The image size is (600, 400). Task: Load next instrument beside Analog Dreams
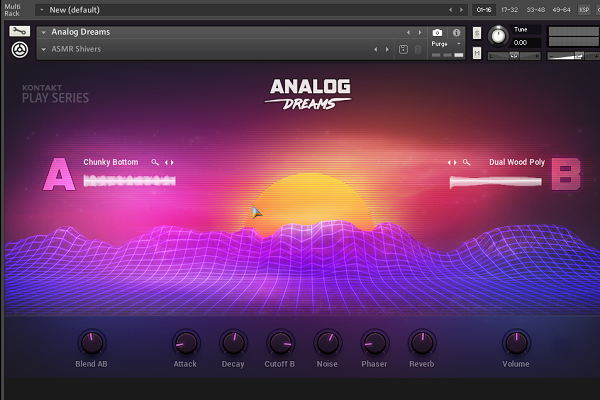tap(420, 33)
